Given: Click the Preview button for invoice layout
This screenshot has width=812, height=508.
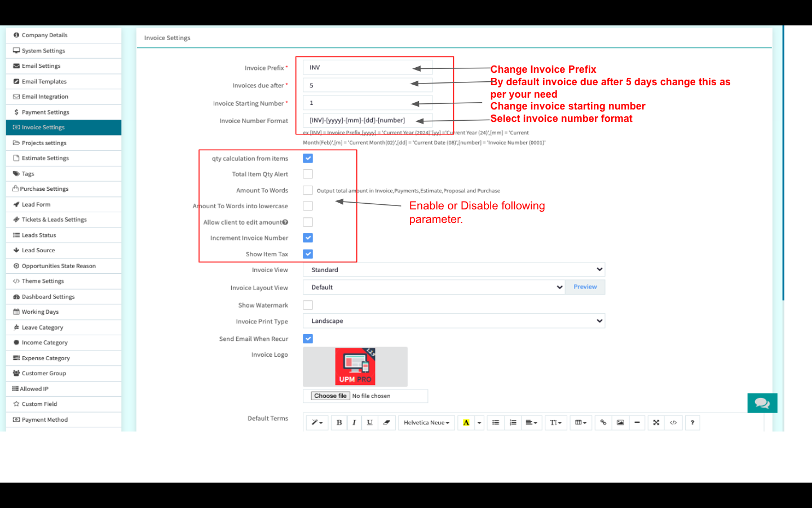Looking at the screenshot, I should point(585,287).
